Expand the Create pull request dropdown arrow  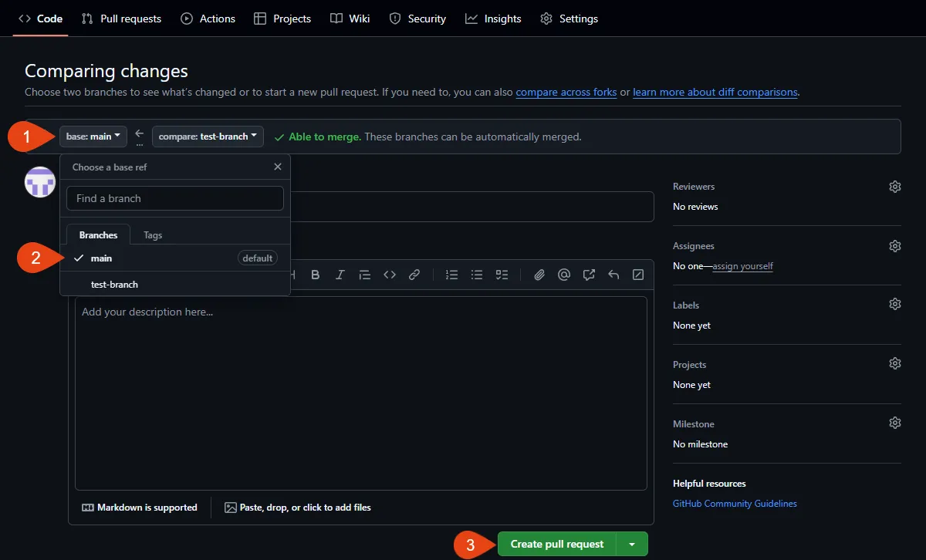click(633, 544)
